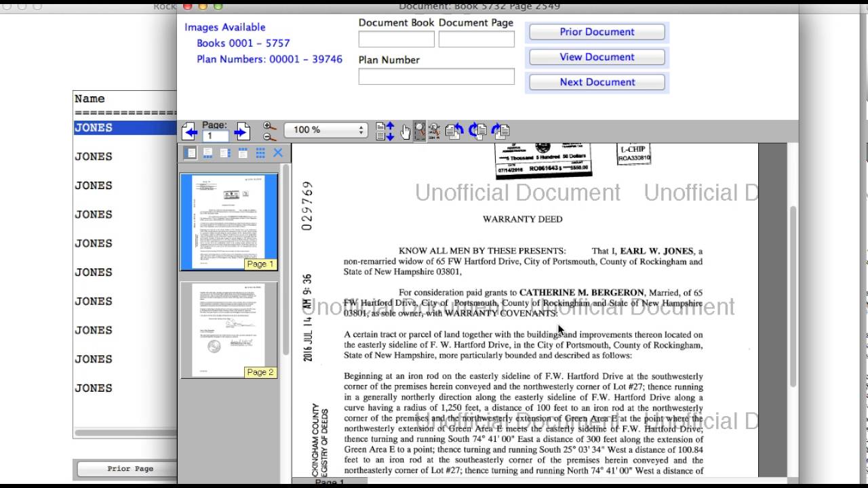The height and width of the screenshot is (488, 868).
Task: Click the Document Page input field
Action: pos(477,39)
